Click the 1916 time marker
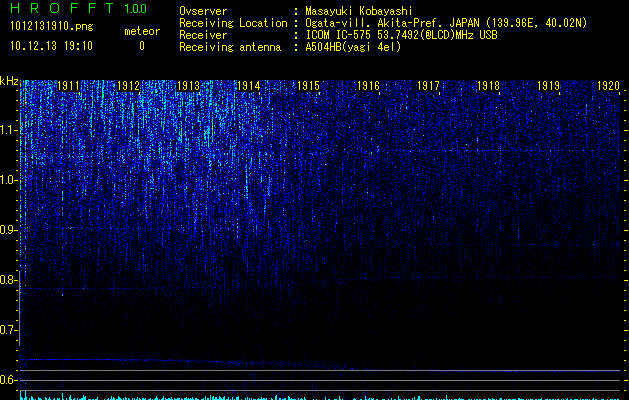The width and height of the screenshot is (629, 400). pos(368,86)
